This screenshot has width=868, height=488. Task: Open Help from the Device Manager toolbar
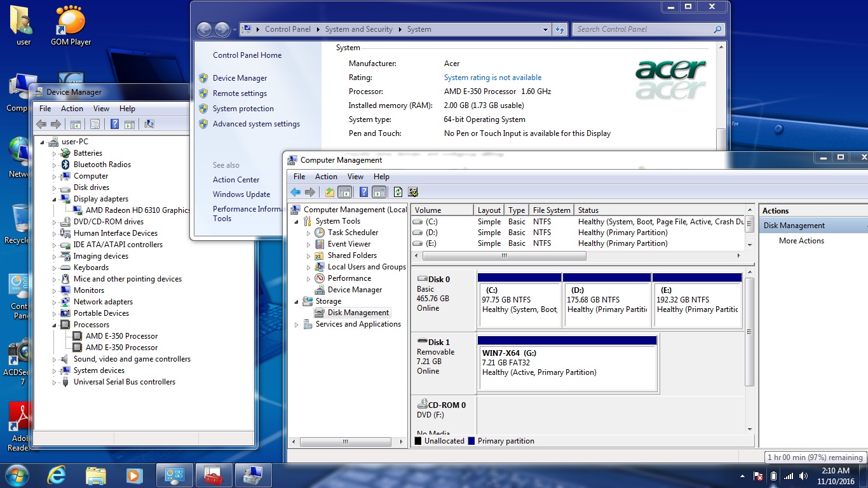pyautogui.click(x=114, y=125)
